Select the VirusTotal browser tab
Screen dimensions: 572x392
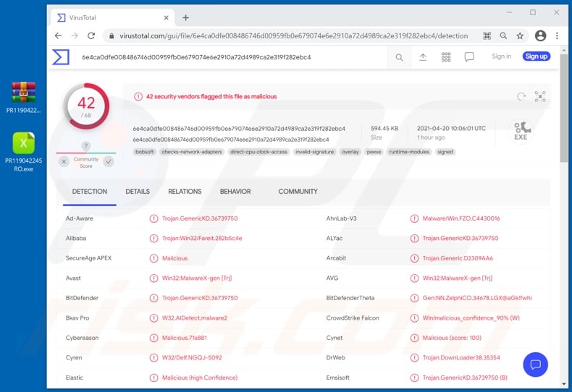(113, 17)
